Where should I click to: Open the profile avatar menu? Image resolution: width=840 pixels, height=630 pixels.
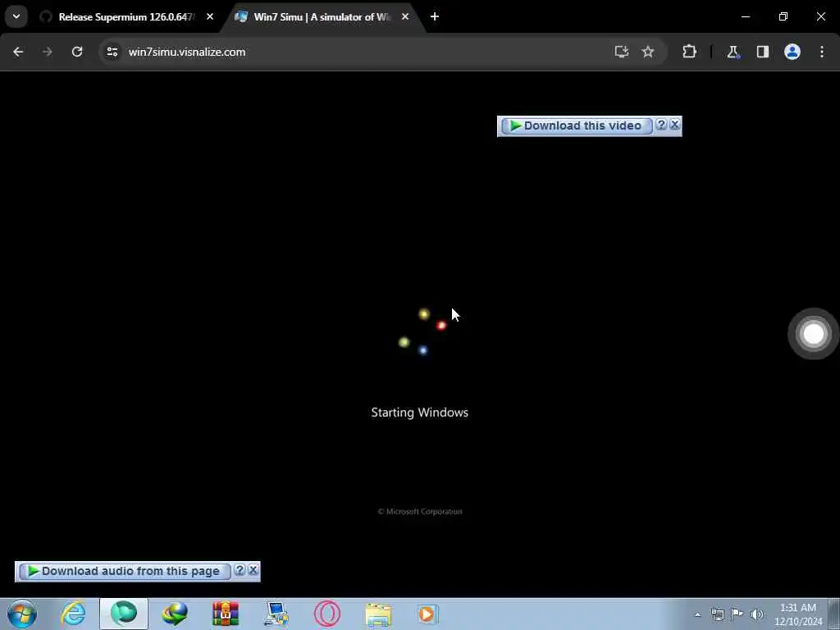coord(792,52)
